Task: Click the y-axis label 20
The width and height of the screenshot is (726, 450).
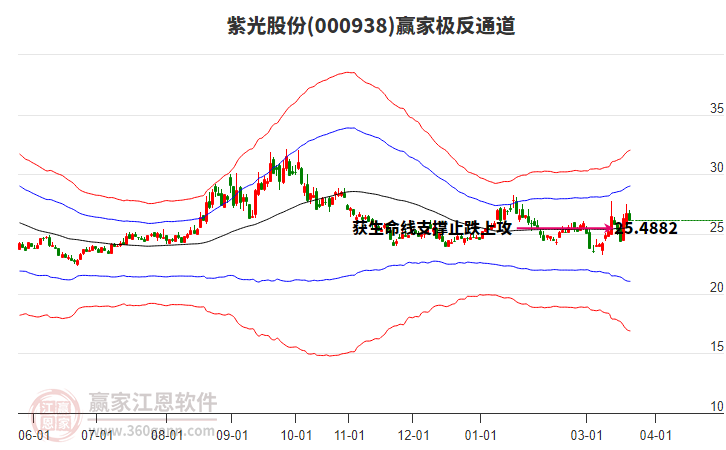Action: tap(717, 287)
